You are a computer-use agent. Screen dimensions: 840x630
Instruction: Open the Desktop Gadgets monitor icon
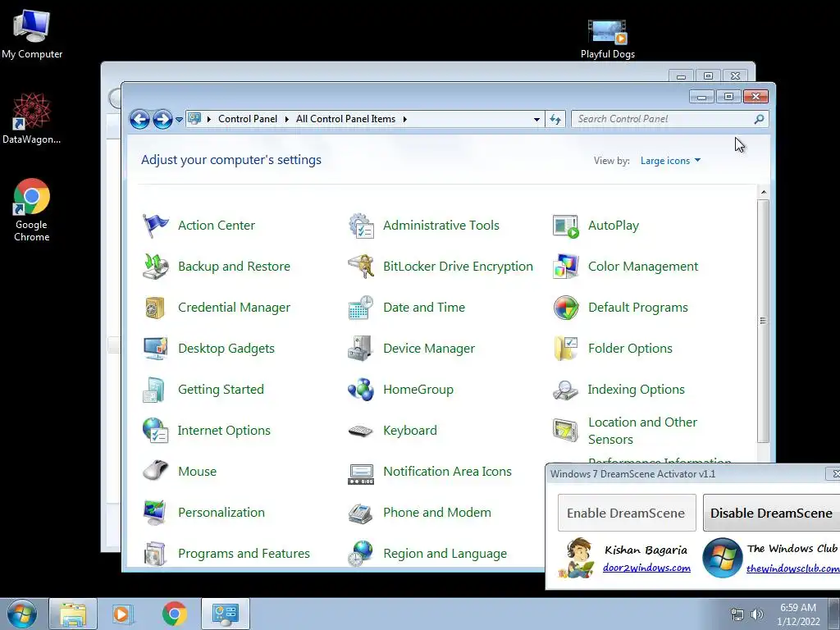point(155,348)
